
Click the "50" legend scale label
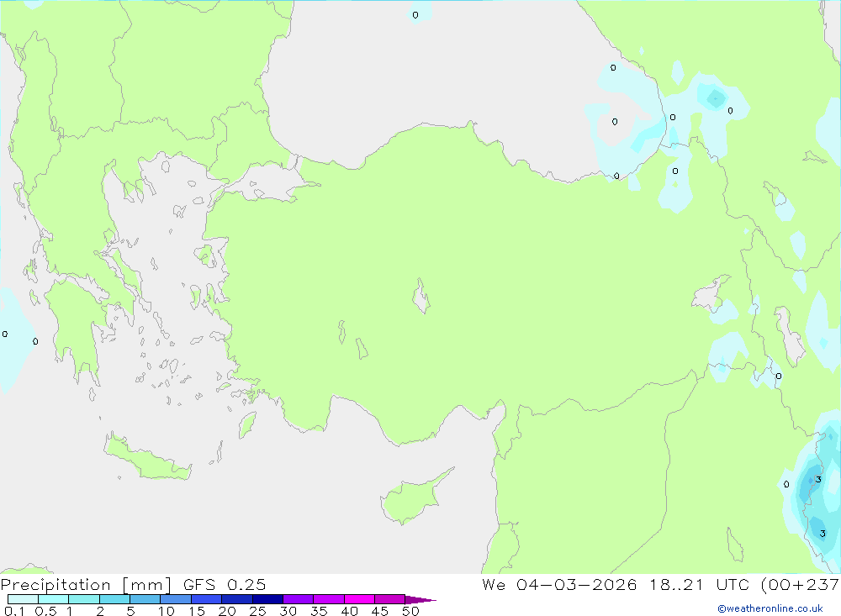click(410, 611)
